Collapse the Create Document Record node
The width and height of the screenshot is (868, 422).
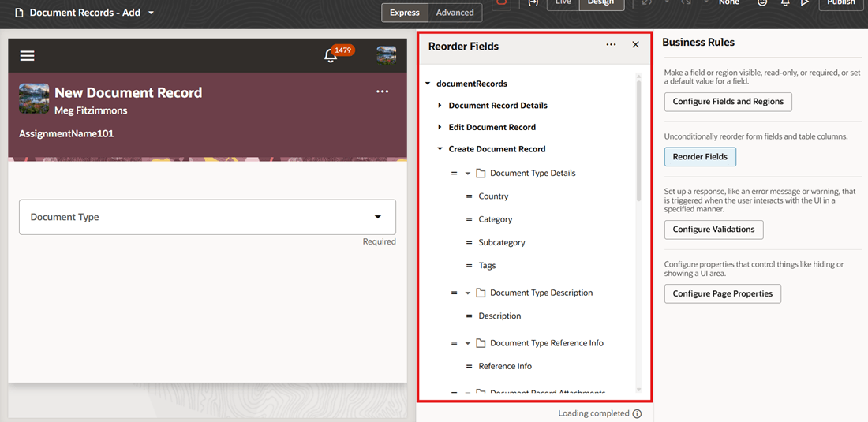click(x=440, y=149)
